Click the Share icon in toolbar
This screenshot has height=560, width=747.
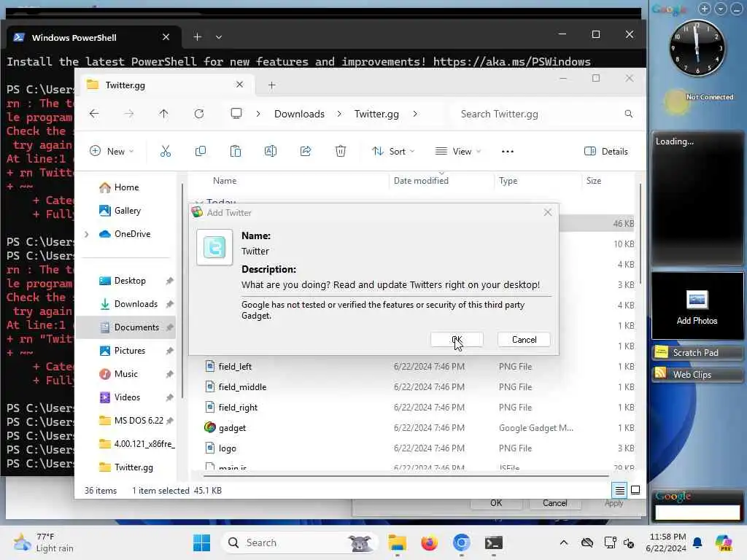pyautogui.click(x=306, y=152)
